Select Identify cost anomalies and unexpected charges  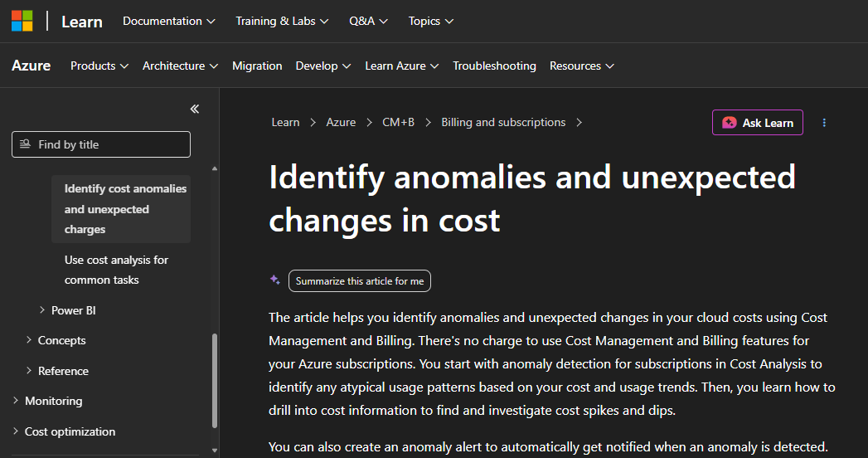click(x=121, y=209)
